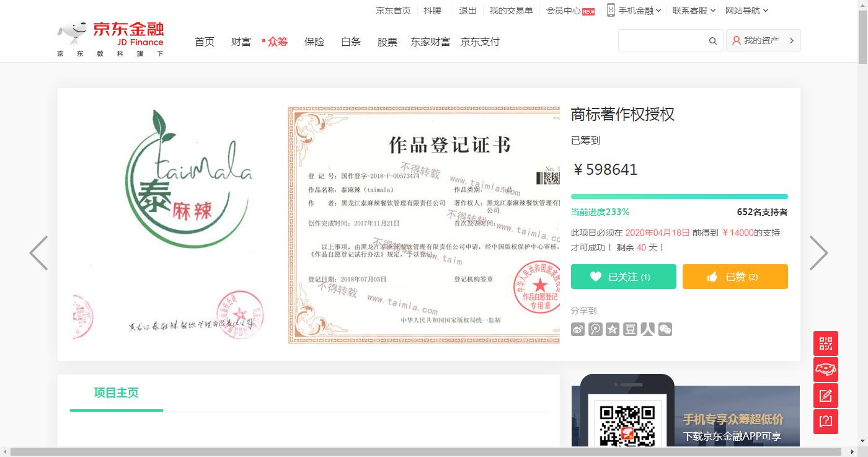Open the red QR code sidebar icon

tap(825, 344)
